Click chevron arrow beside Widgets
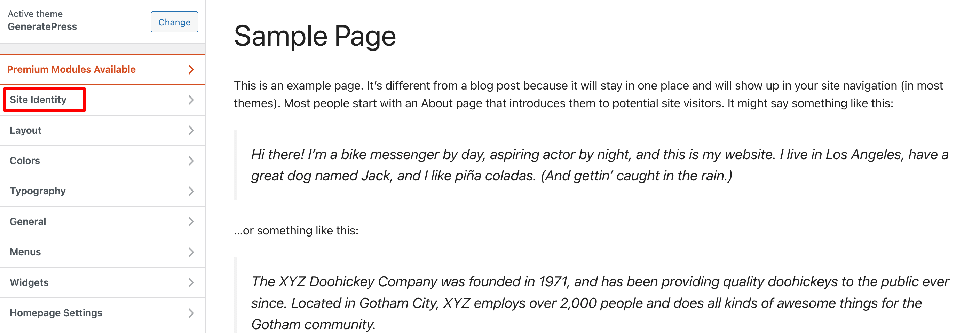Screen dimensions: 980x333 pyautogui.click(x=191, y=282)
